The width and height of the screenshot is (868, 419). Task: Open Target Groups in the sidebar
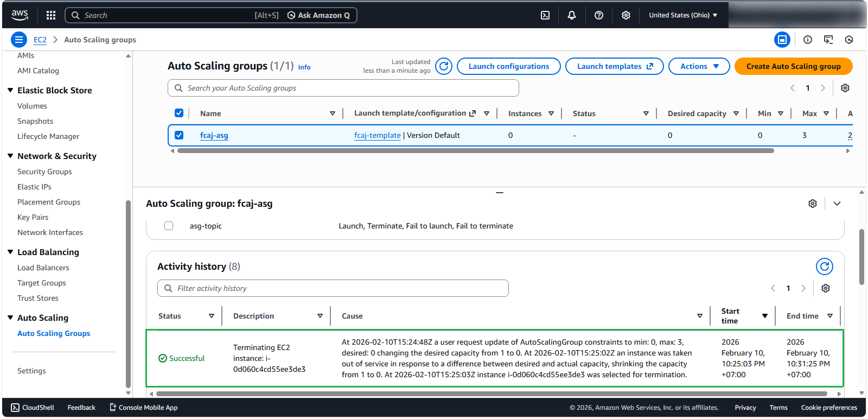point(42,283)
